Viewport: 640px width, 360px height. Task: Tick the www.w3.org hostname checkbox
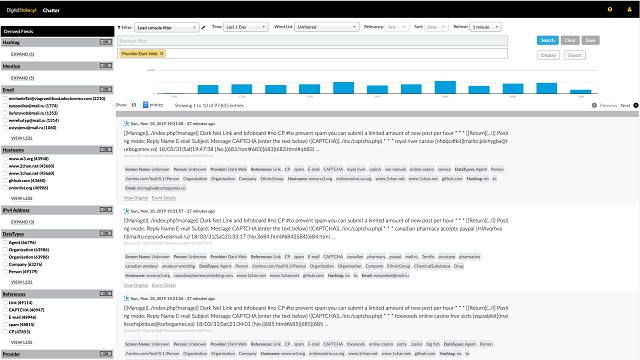5,159
